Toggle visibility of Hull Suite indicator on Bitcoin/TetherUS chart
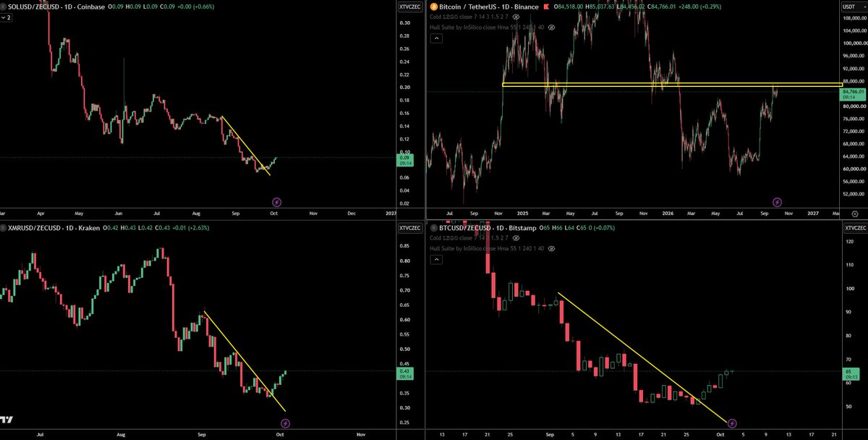868x440 pixels. tap(551, 27)
